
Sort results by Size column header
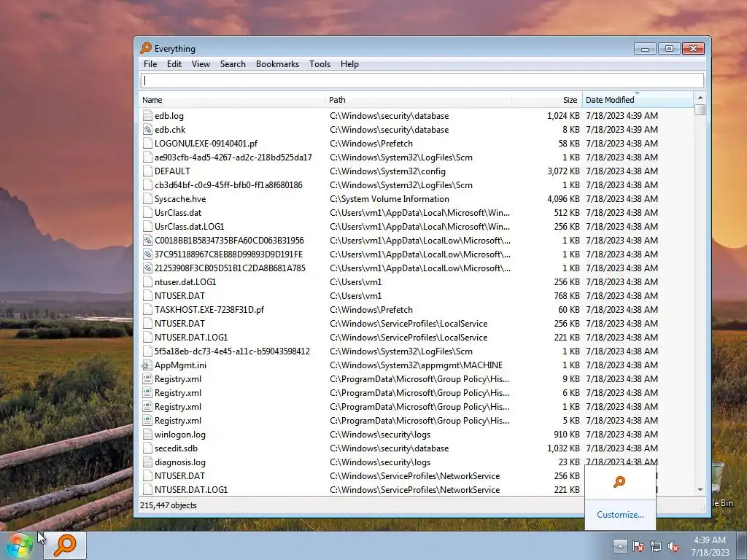547,100
